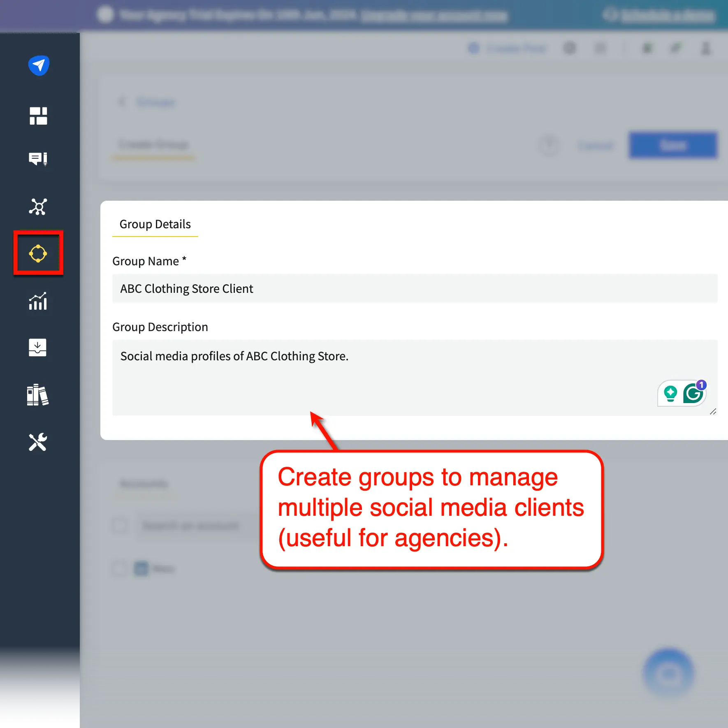Open the Inbox download icon in the sidebar
The height and width of the screenshot is (728, 728).
38,348
